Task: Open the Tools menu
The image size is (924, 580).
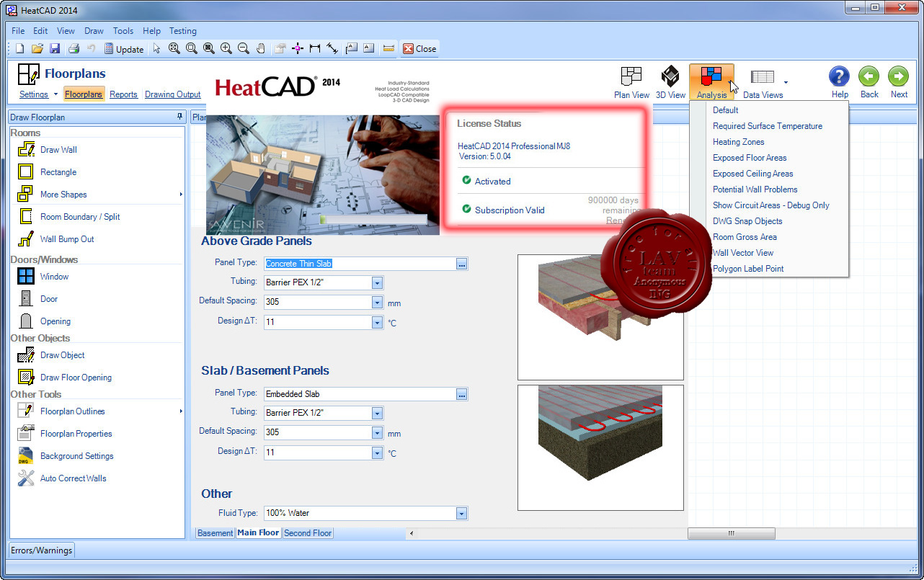Action: point(123,31)
